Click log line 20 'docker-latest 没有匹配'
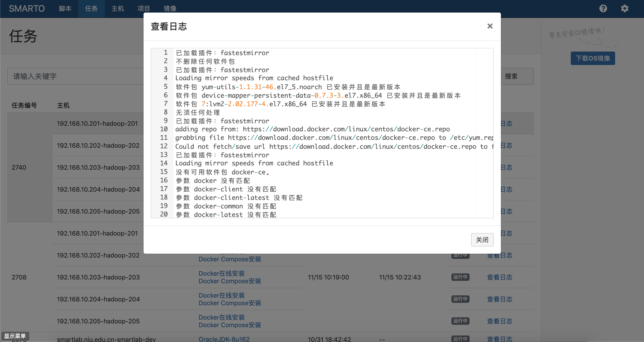 coord(226,214)
